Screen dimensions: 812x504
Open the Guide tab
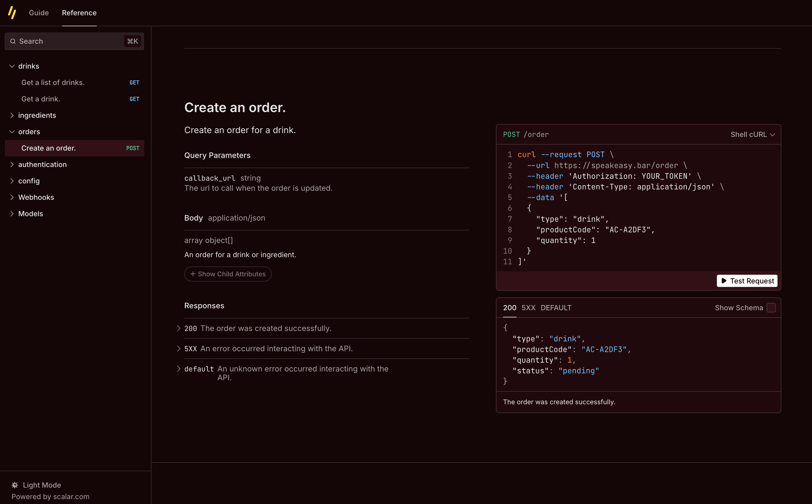tap(39, 13)
